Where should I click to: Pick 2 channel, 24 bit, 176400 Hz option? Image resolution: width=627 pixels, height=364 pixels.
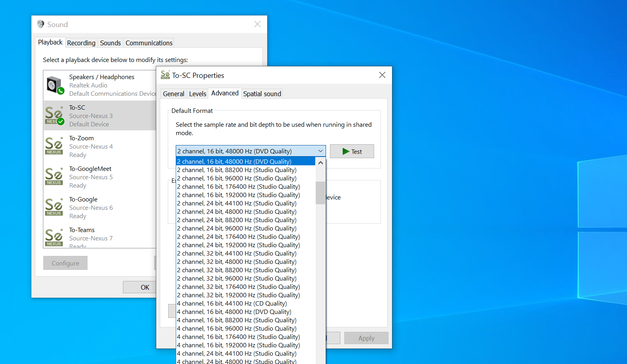(x=246, y=236)
